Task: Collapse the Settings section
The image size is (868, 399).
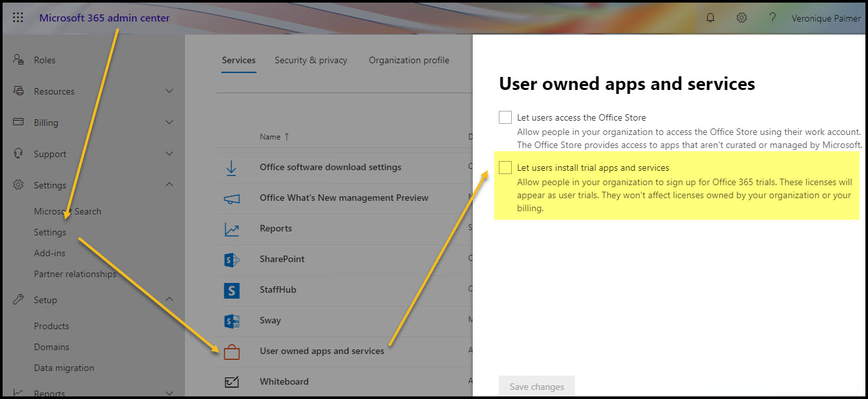Action: [x=169, y=185]
